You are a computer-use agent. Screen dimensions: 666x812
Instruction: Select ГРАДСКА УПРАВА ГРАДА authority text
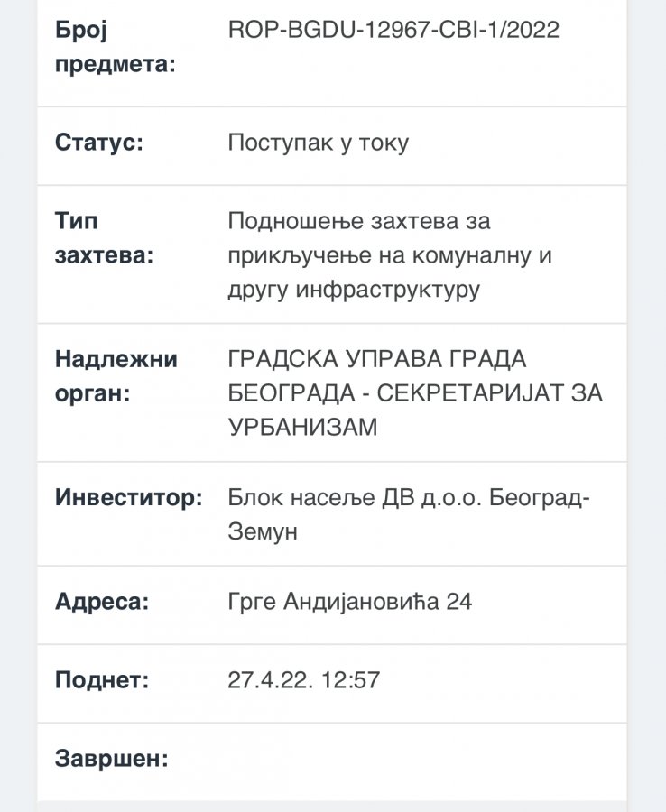377,359
